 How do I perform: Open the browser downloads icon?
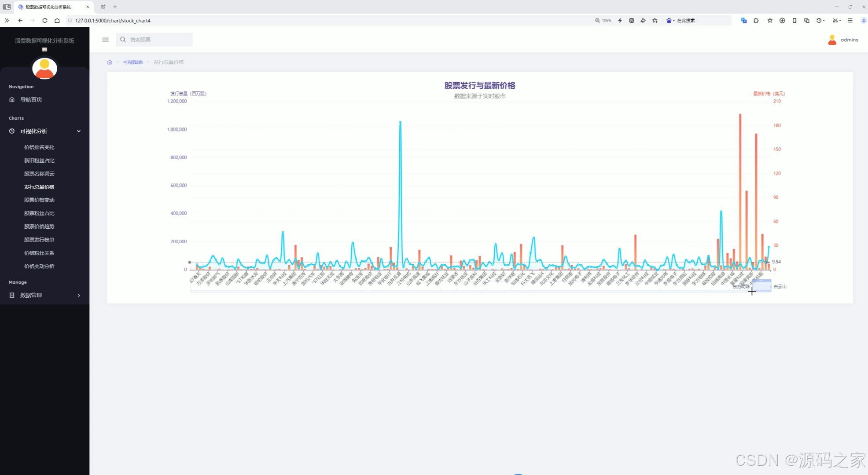point(782,20)
